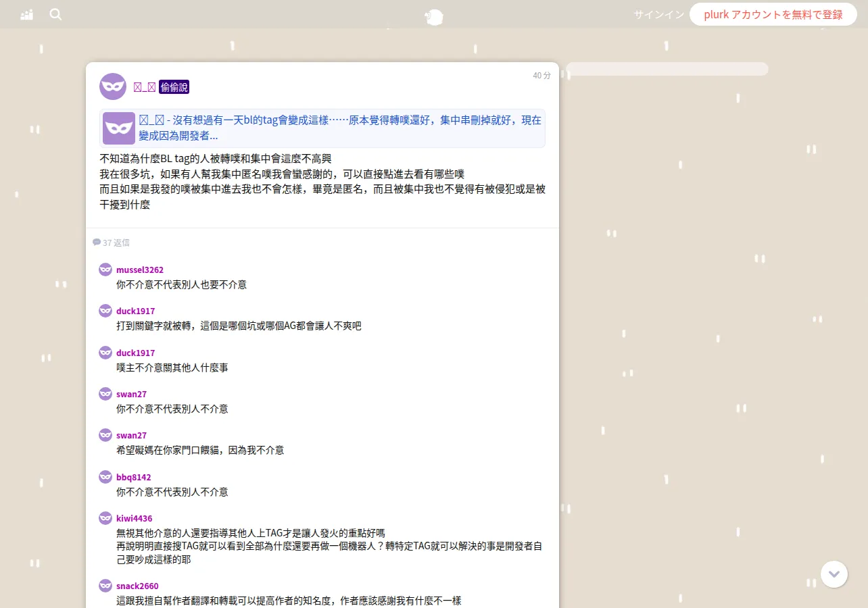Click plurk アカウントを無料で登録 button
The height and width of the screenshot is (608, 868).
pyautogui.click(x=773, y=14)
